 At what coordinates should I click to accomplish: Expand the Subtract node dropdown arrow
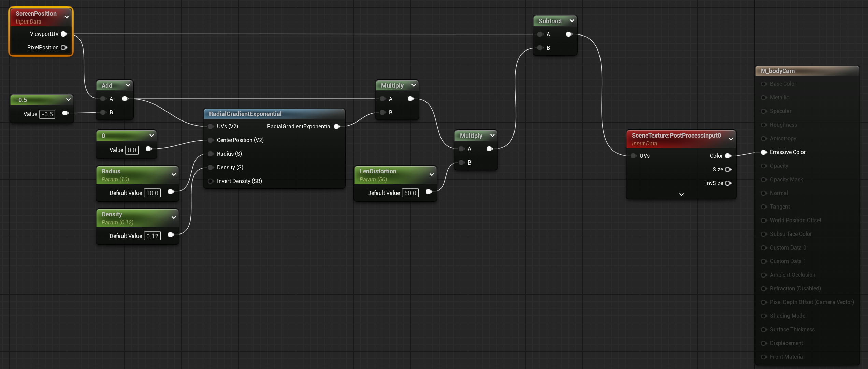click(572, 21)
